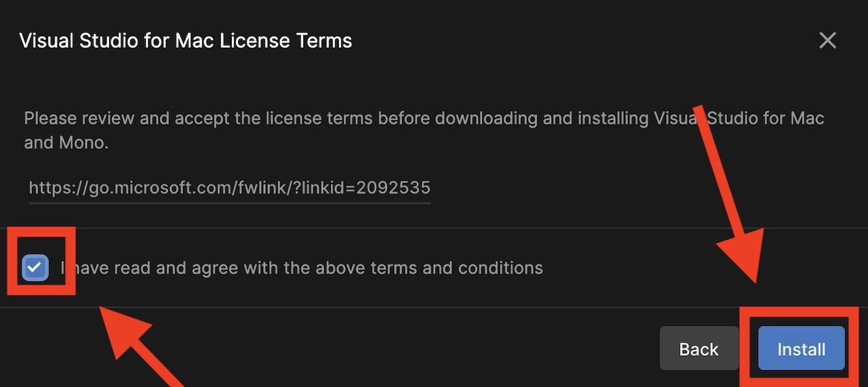View license terms at fwlink URL
Image resolution: width=868 pixels, height=387 pixels.
tap(229, 188)
